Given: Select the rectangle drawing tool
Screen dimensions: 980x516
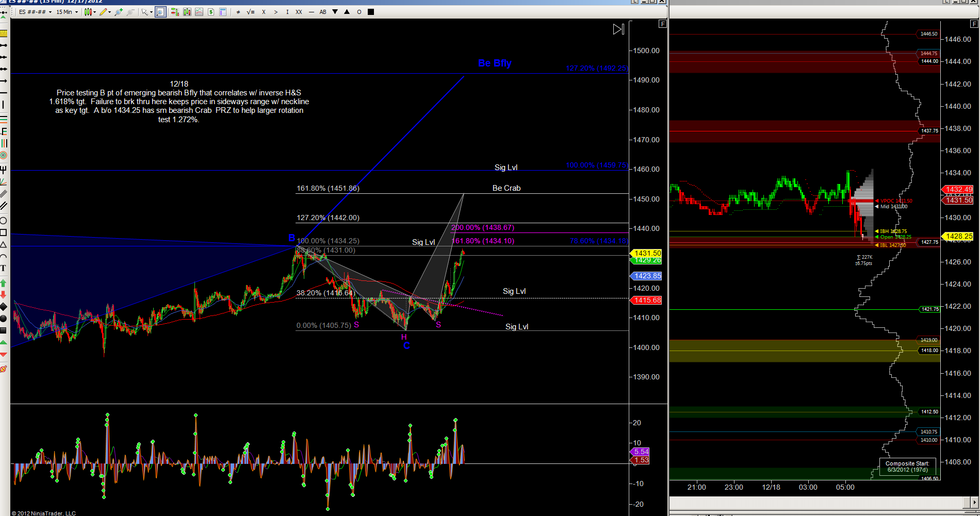Looking at the screenshot, I should 3,232.
